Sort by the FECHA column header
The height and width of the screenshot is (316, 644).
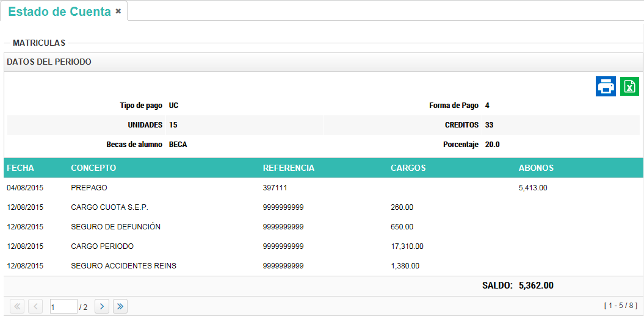[21, 168]
